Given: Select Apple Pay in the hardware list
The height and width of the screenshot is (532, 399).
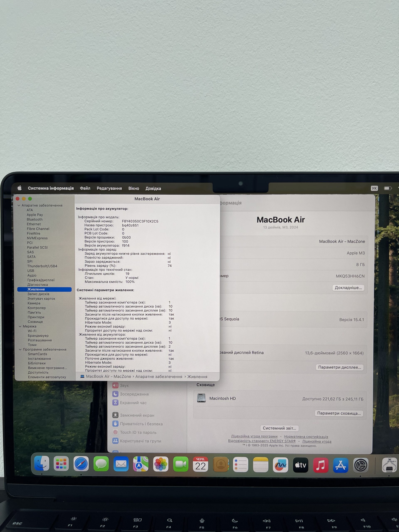Looking at the screenshot, I should coord(35,215).
